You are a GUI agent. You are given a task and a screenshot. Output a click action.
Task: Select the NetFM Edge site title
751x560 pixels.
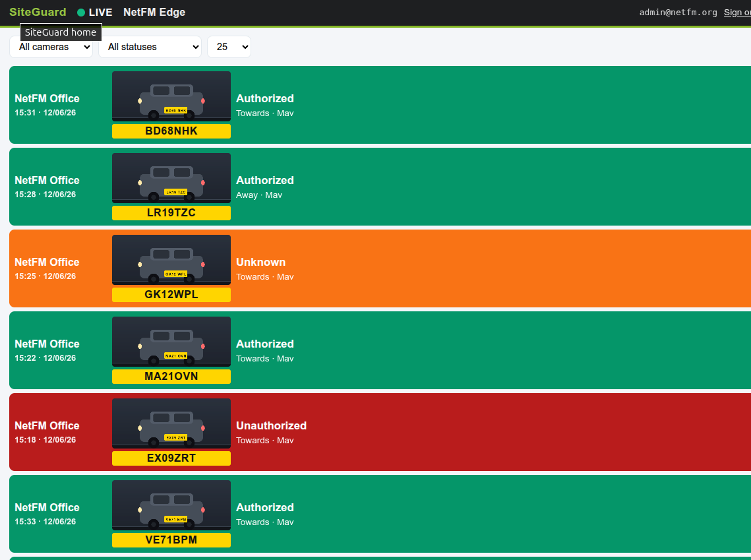tap(154, 12)
